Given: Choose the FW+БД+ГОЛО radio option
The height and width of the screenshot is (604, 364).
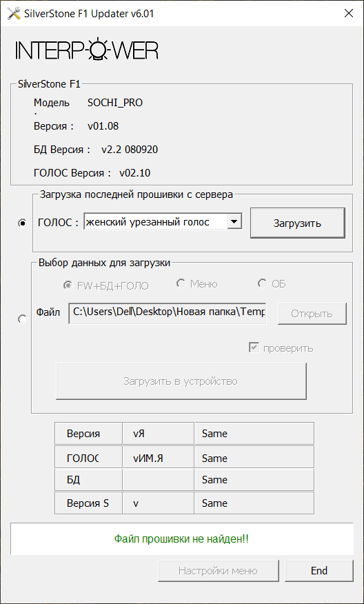Looking at the screenshot, I should (x=68, y=285).
